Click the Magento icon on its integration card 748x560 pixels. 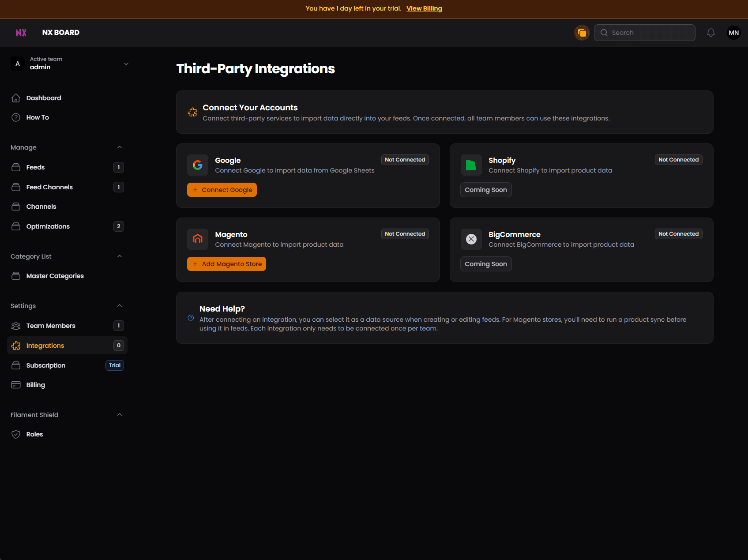198,239
